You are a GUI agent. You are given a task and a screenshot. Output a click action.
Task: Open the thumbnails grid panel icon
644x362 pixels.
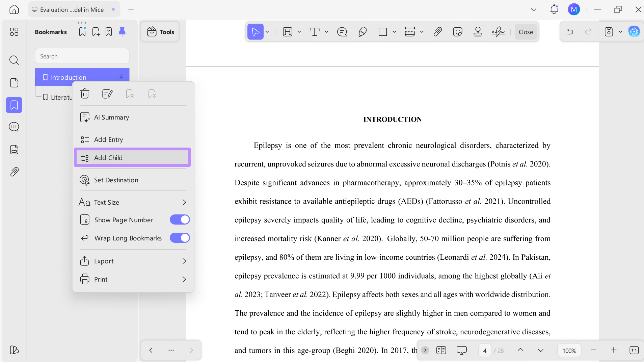tap(14, 32)
